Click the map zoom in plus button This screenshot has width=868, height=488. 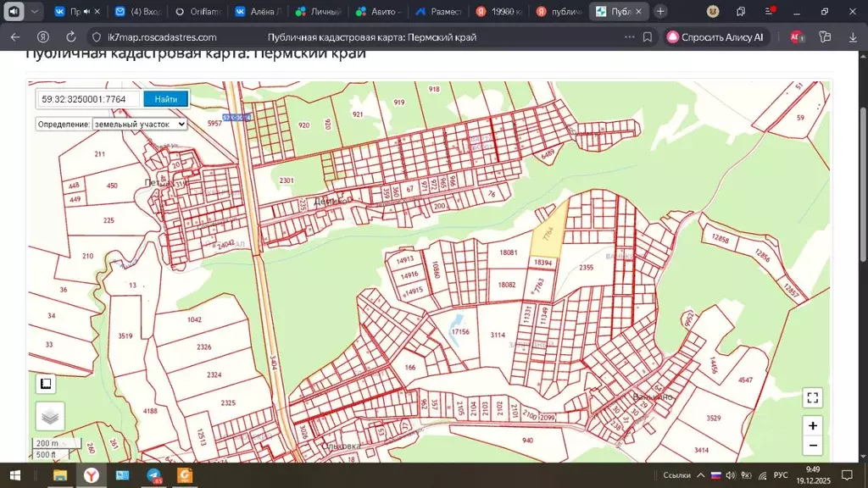pos(813,425)
